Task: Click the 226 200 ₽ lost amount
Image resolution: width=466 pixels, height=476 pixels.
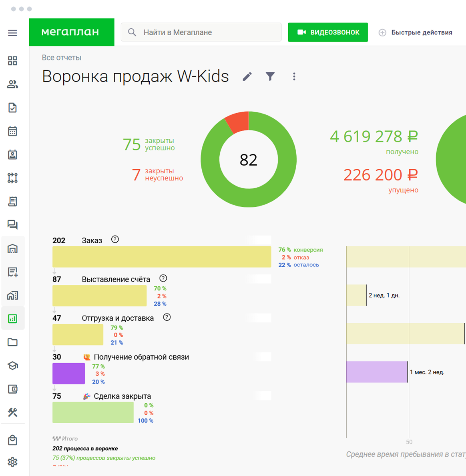Action: 381,175
